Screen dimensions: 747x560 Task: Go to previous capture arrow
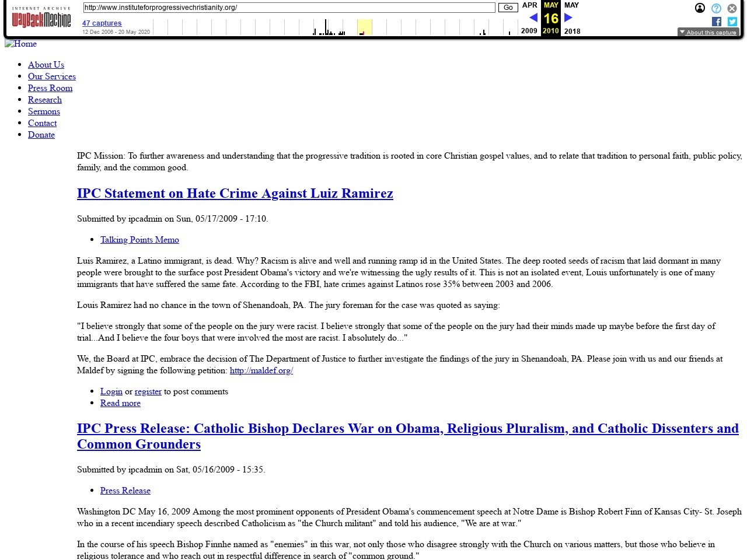point(533,17)
